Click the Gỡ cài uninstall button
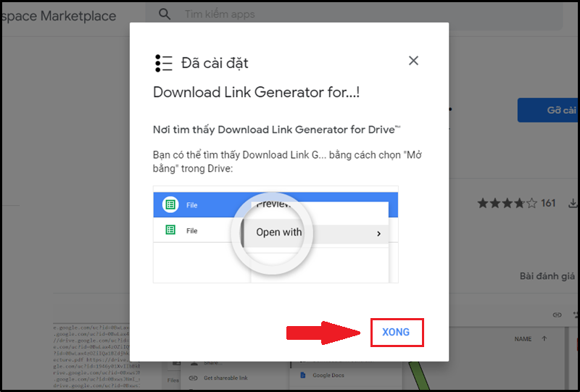580x392 pixels. click(548, 110)
